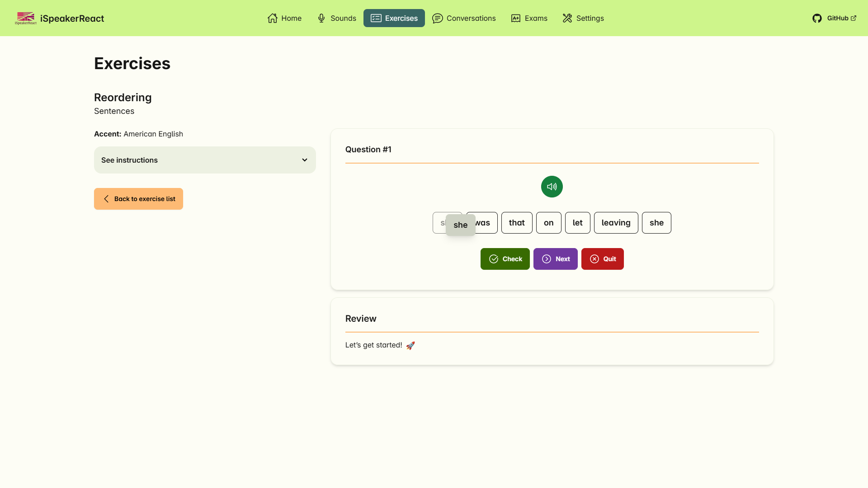Select the word tile 'that'
This screenshot has width=868, height=488.
pos(517,223)
